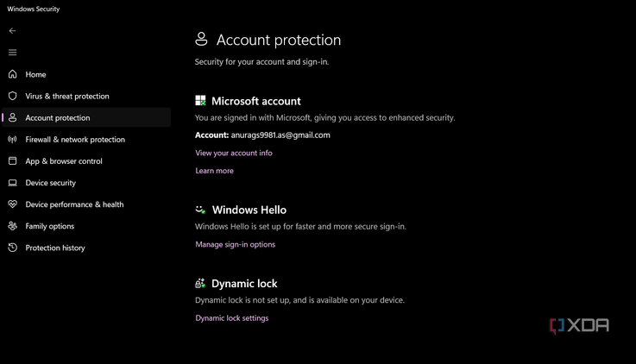Click the Firewall & network antenna icon
The height and width of the screenshot is (364, 636).
(13, 140)
